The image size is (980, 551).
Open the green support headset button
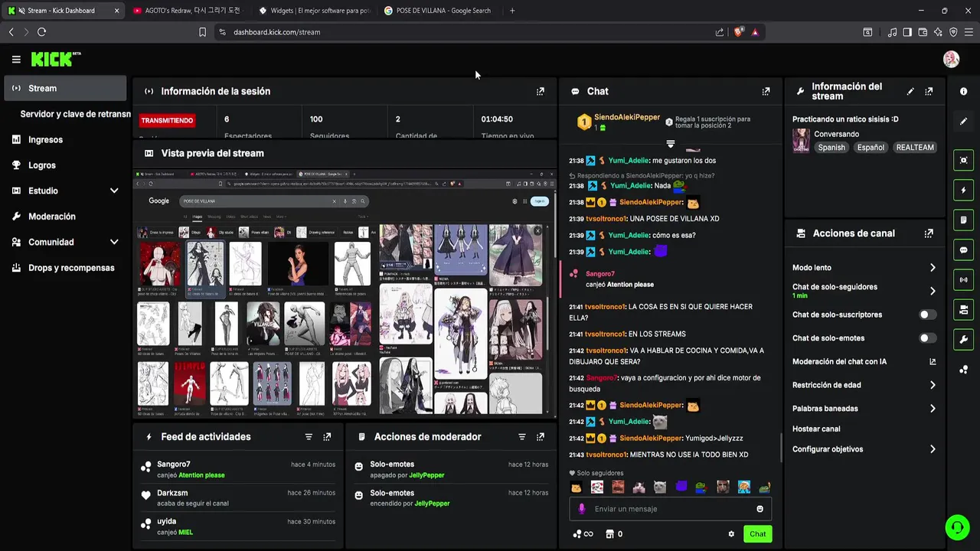click(x=956, y=527)
